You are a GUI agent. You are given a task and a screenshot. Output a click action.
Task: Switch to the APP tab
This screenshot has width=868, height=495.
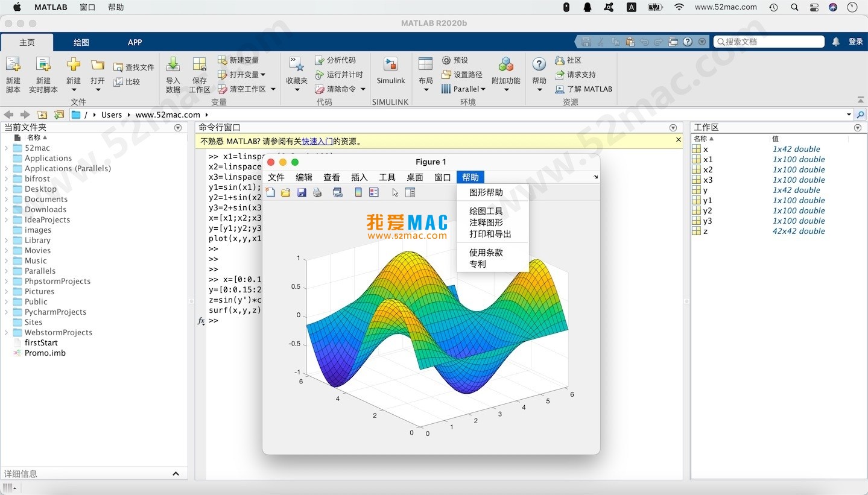point(135,42)
